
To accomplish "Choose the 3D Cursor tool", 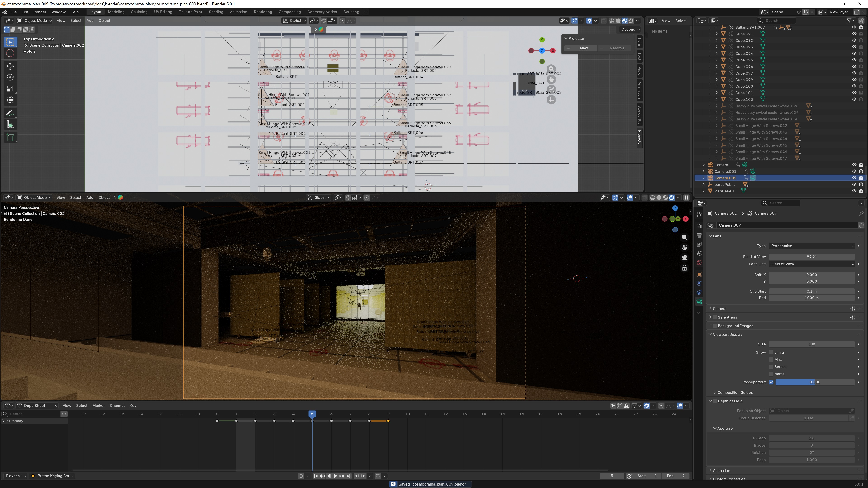I will coord(10,53).
